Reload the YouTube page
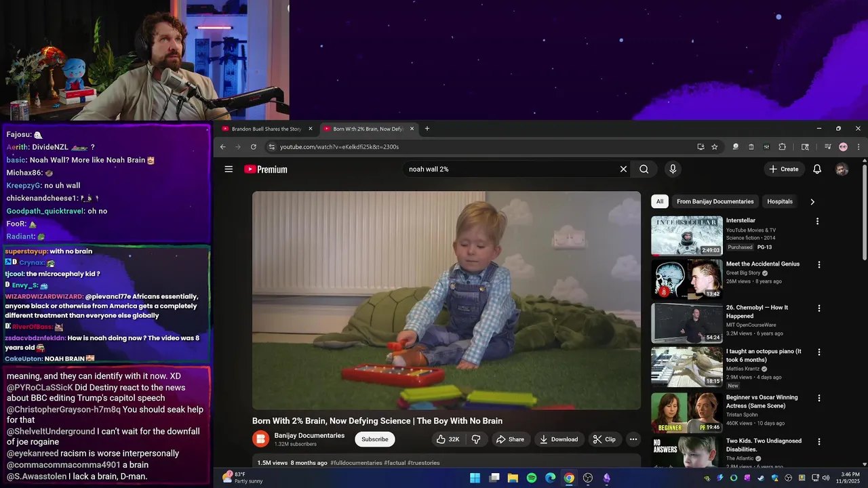 254,146
